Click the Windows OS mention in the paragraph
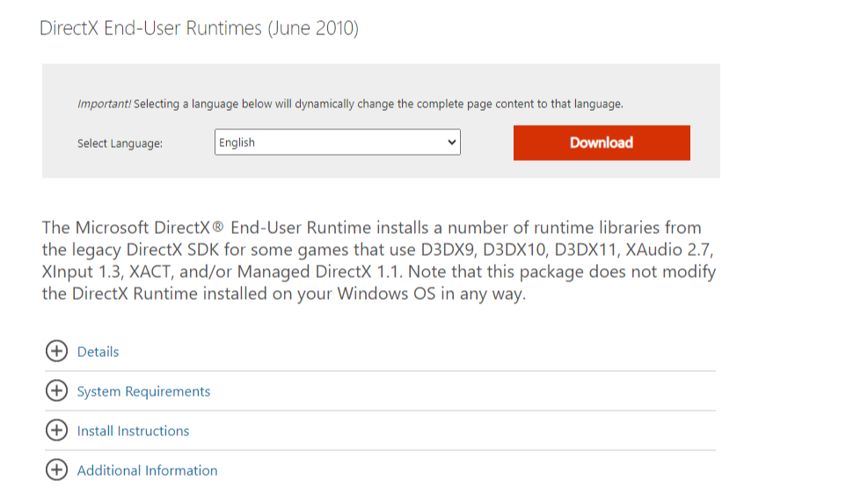868x488 pixels. (x=386, y=294)
